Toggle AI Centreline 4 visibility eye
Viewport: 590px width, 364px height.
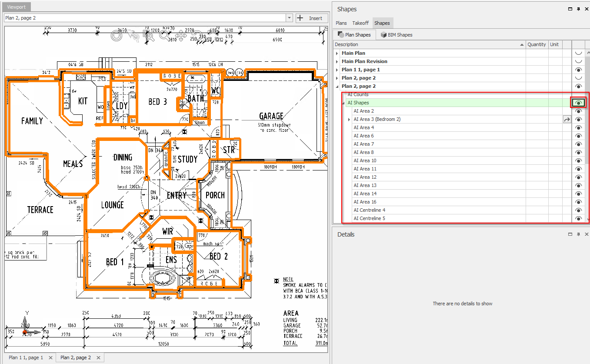pos(578,210)
